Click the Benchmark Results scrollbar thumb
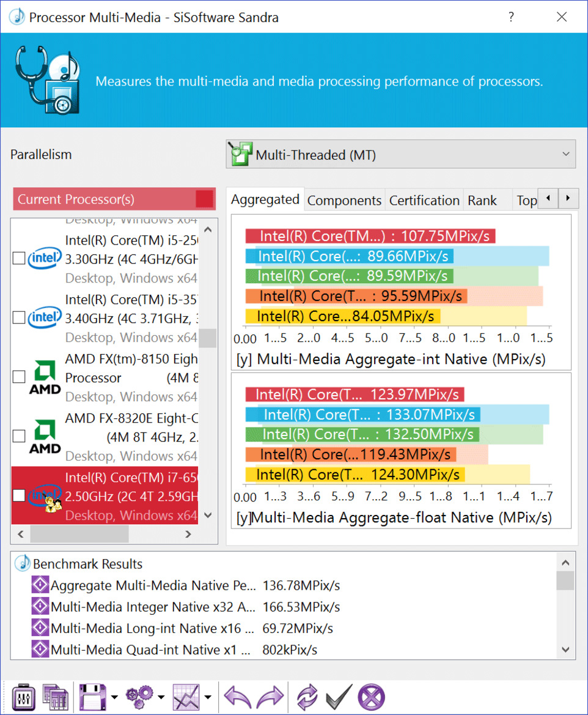The image size is (588, 715). point(565,581)
